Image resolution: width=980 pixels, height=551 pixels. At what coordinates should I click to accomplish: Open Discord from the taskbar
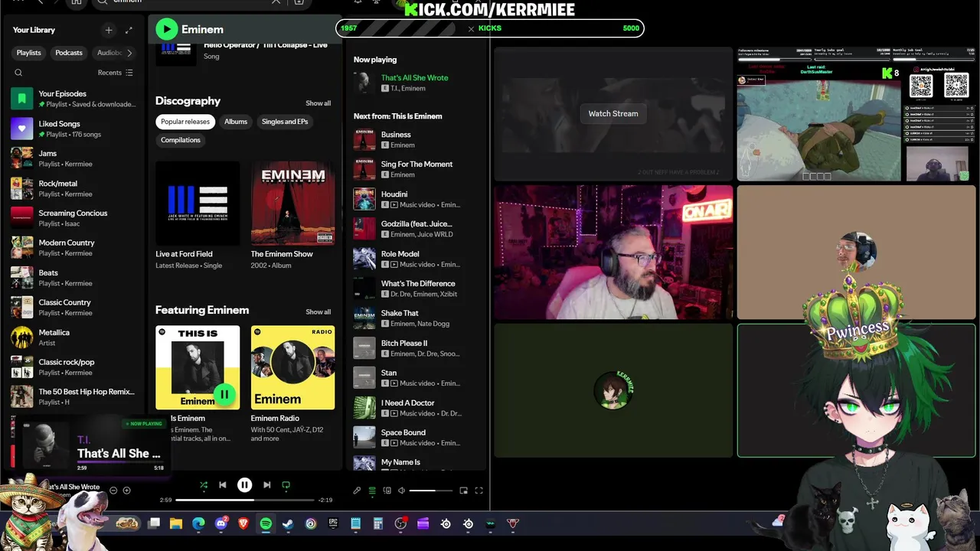221,523
